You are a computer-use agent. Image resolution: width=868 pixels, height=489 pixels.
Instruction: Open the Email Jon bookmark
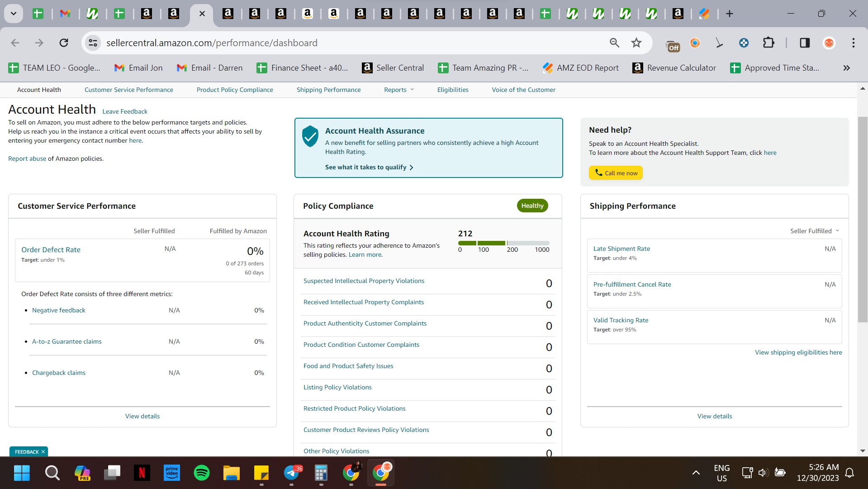138,67
